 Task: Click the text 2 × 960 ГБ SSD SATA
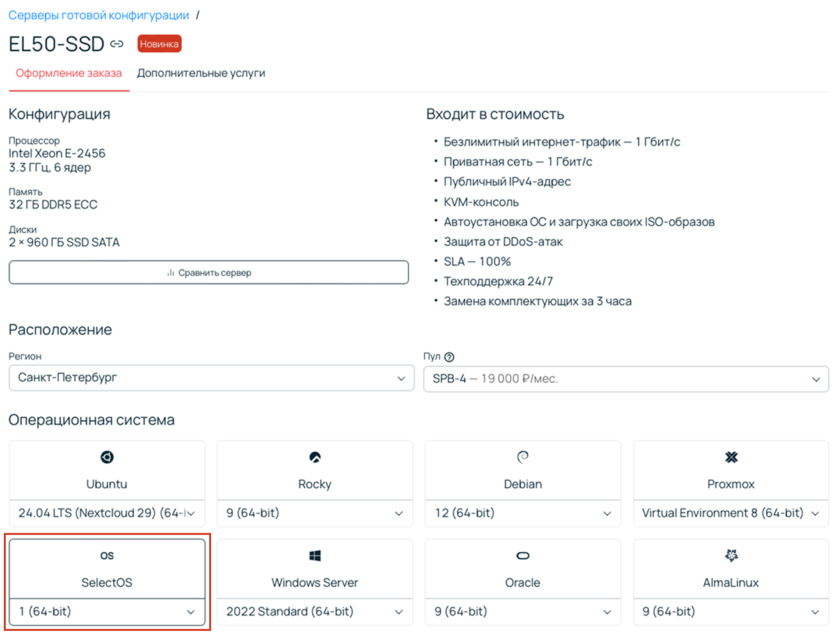click(64, 242)
